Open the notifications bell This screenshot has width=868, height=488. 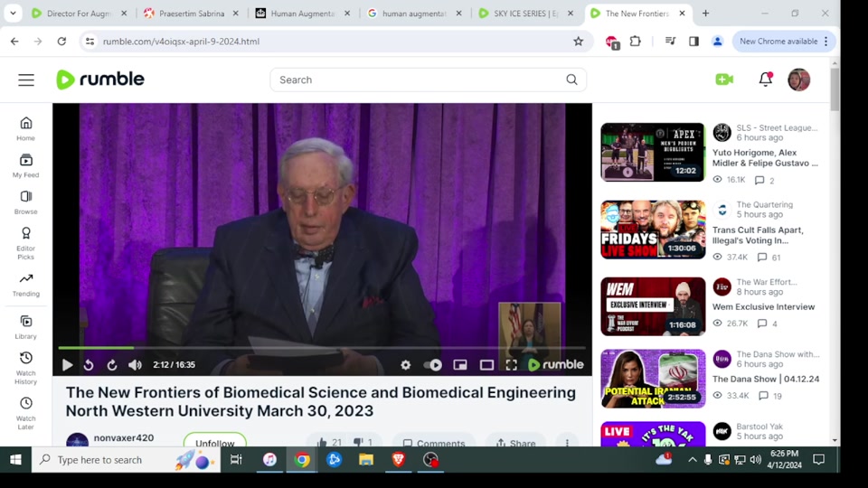pos(765,80)
